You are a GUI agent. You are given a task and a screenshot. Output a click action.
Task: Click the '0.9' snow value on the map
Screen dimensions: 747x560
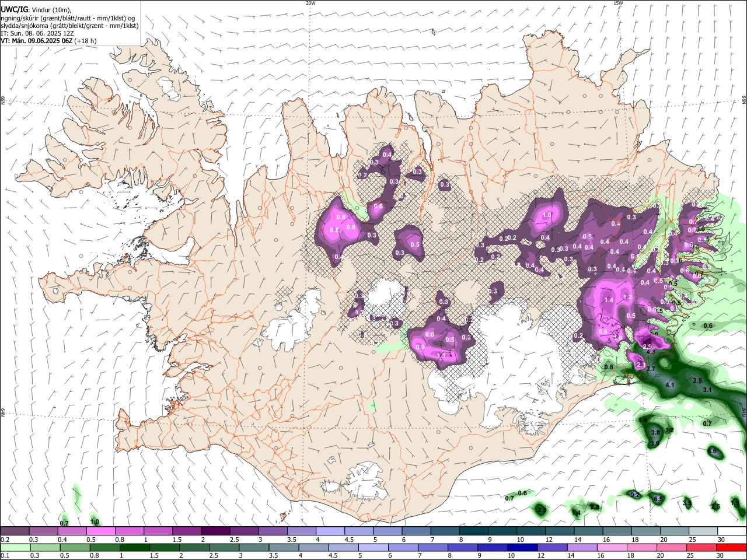point(420,347)
